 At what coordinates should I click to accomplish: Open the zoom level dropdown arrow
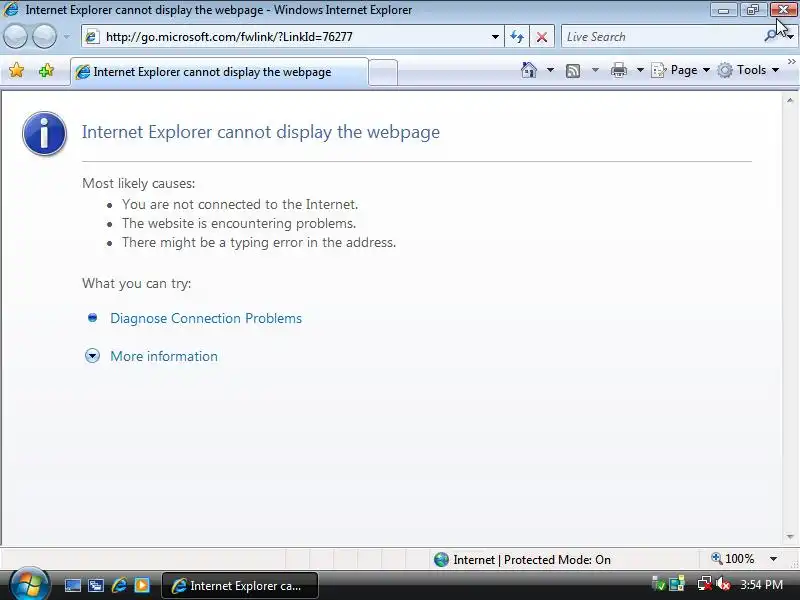(773, 559)
